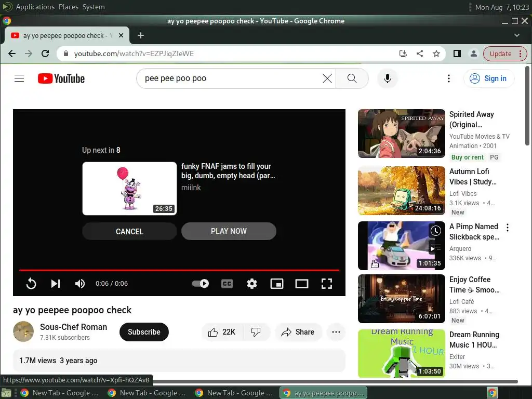Enable miniplayer mode

[277, 284]
